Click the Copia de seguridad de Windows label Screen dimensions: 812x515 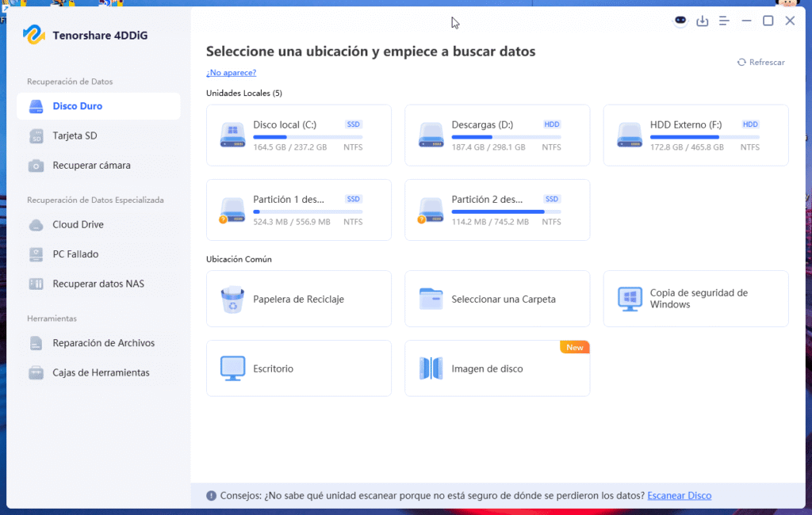tap(699, 299)
